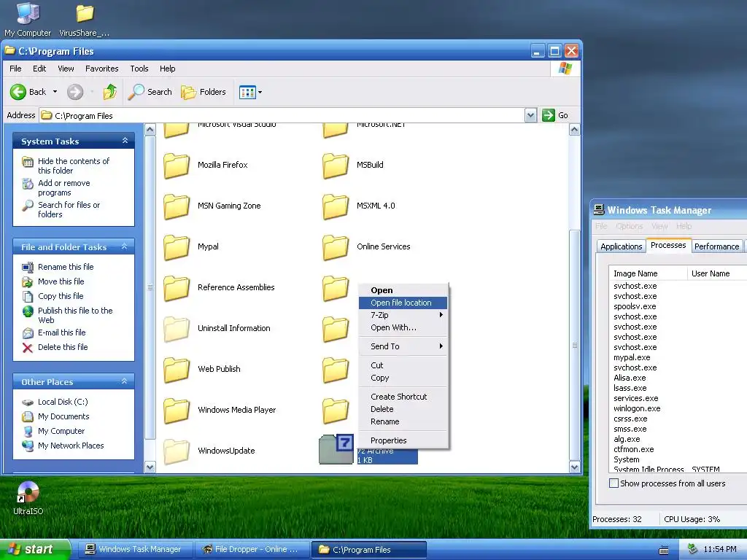Click Search for files or folders
The width and height of the screenshot is (747, 560).
tap(69, 209)
